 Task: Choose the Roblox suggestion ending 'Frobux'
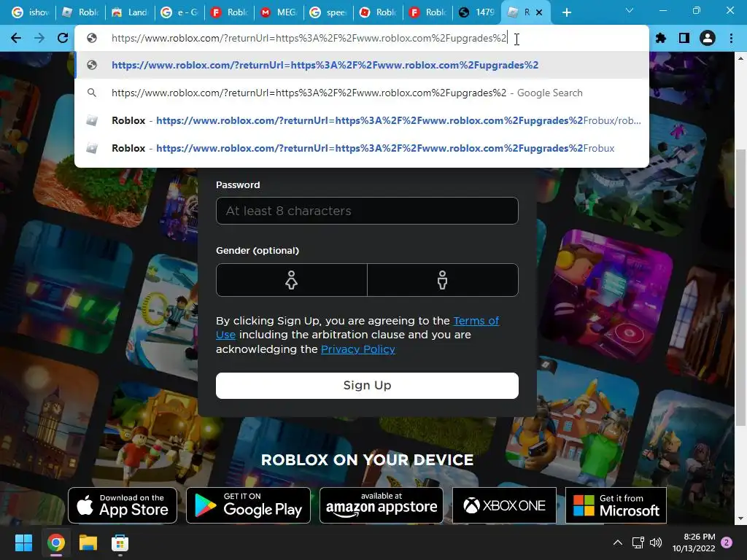click(x=362, y=148)
